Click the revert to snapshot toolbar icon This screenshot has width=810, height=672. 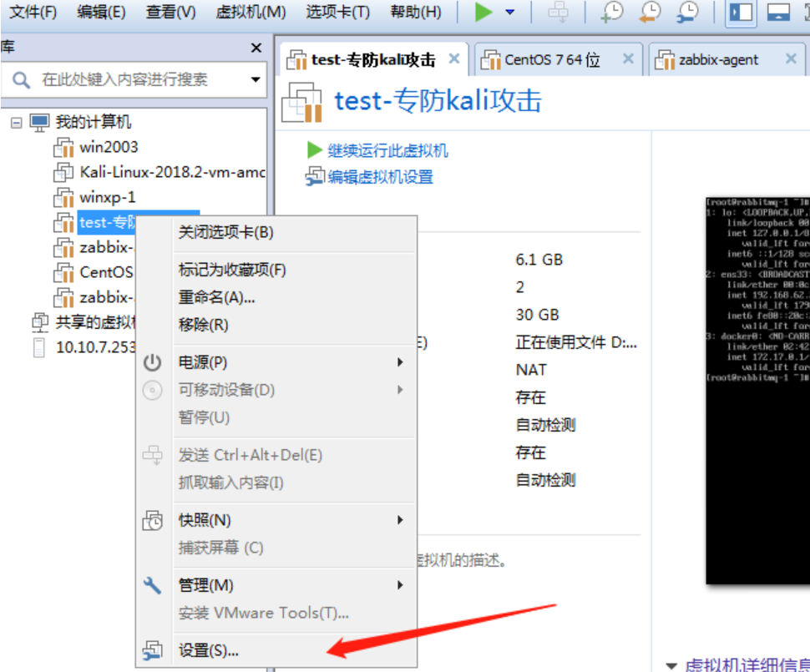(650, 12)
